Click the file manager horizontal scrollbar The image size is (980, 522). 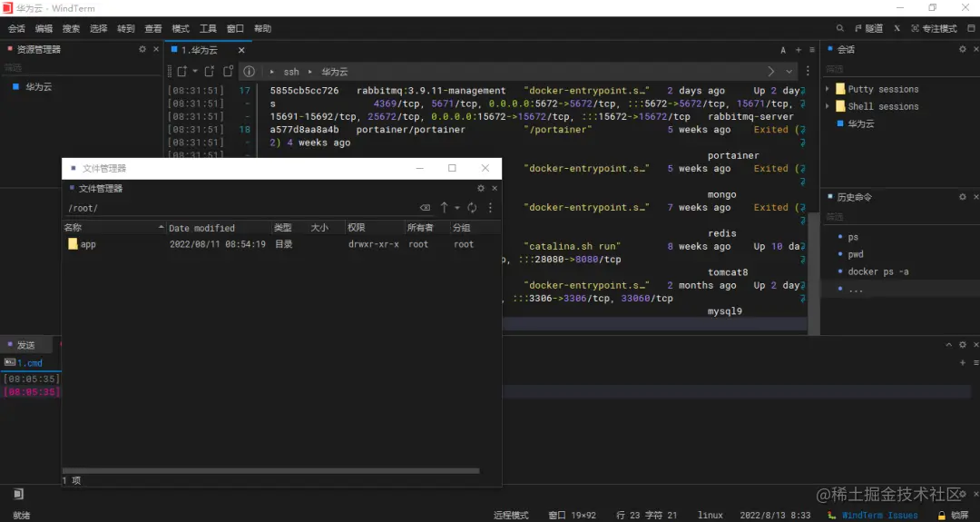coord(270,471)
